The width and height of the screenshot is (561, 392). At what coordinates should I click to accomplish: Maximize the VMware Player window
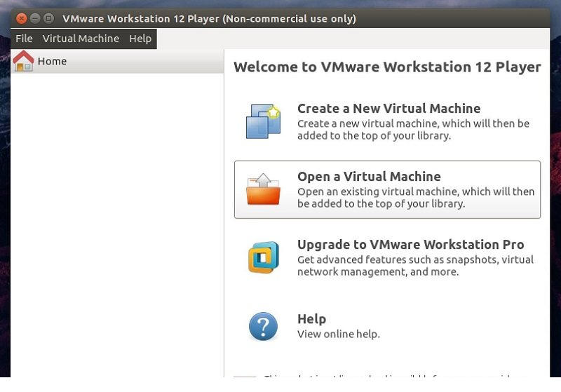coord(48,18)
